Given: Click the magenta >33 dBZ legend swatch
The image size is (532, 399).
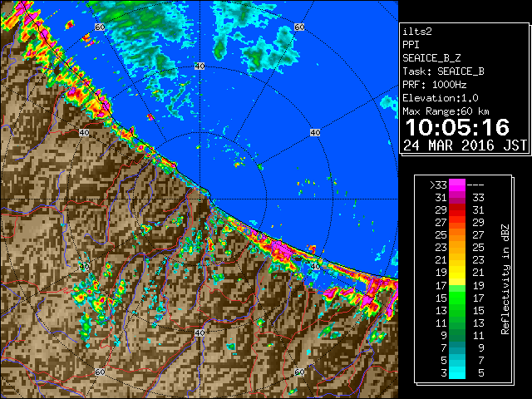Looking at the screenshot, I should [457, 185].
